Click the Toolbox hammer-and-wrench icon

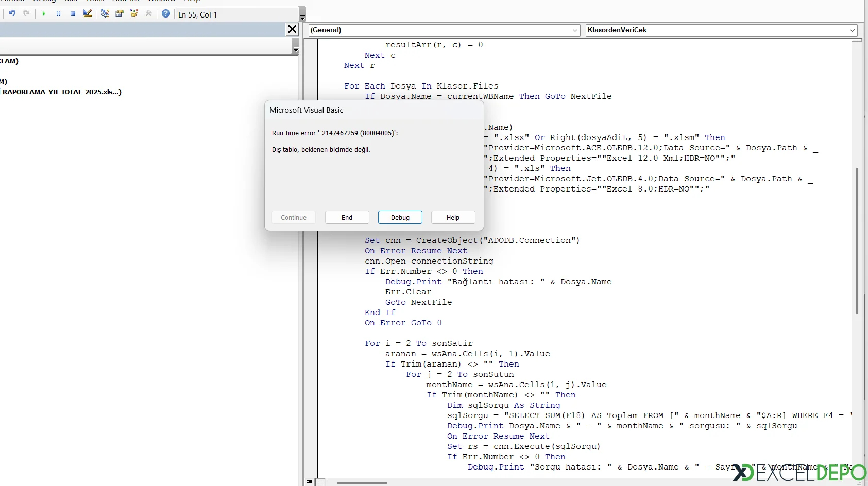tap(149, 14)
